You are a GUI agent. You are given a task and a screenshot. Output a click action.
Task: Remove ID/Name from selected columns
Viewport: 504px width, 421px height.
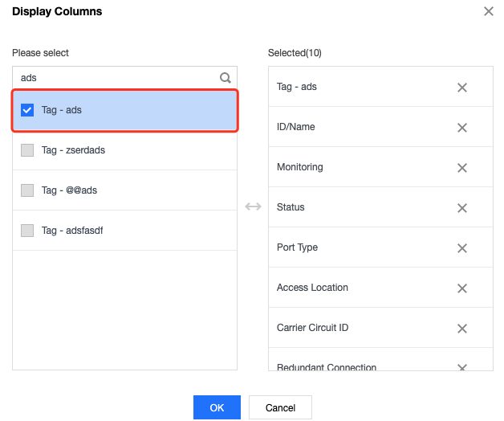point(462,128)
